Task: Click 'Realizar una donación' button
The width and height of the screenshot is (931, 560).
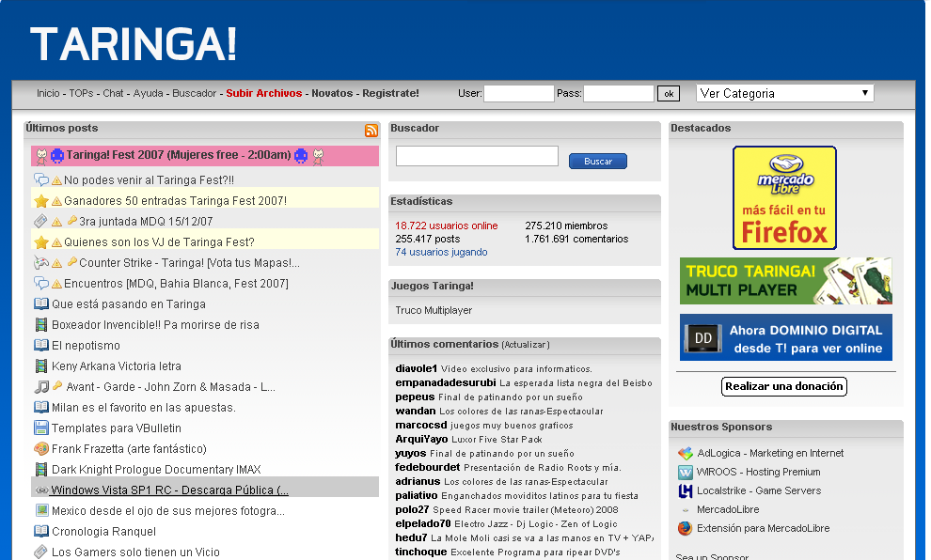Action: coord(783,386)
